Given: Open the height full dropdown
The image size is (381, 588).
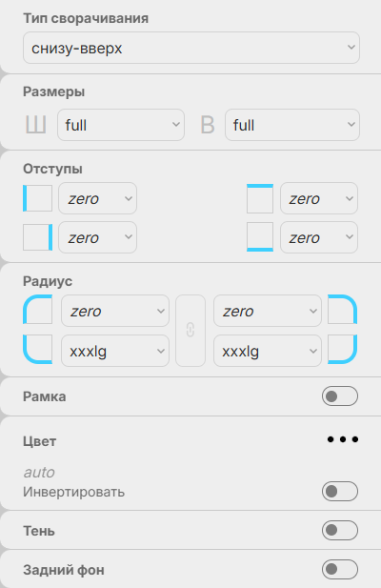Looking at the screenshot, I should pos(292,125).
